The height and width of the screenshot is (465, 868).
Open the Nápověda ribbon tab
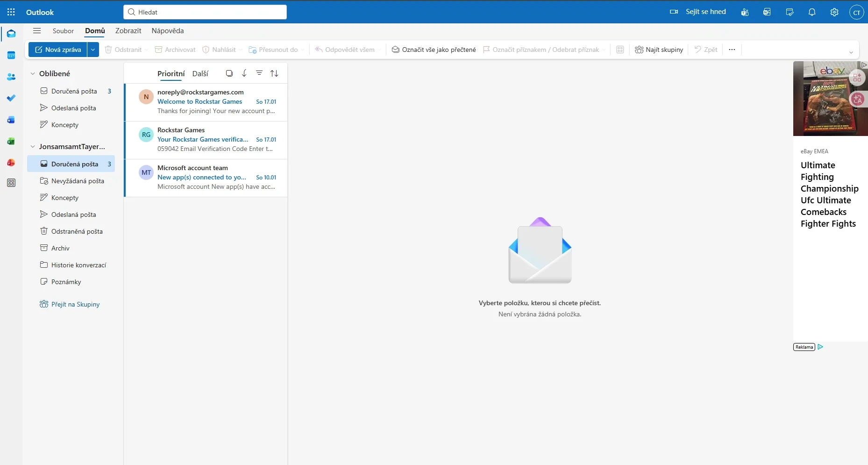coord(168,31)
